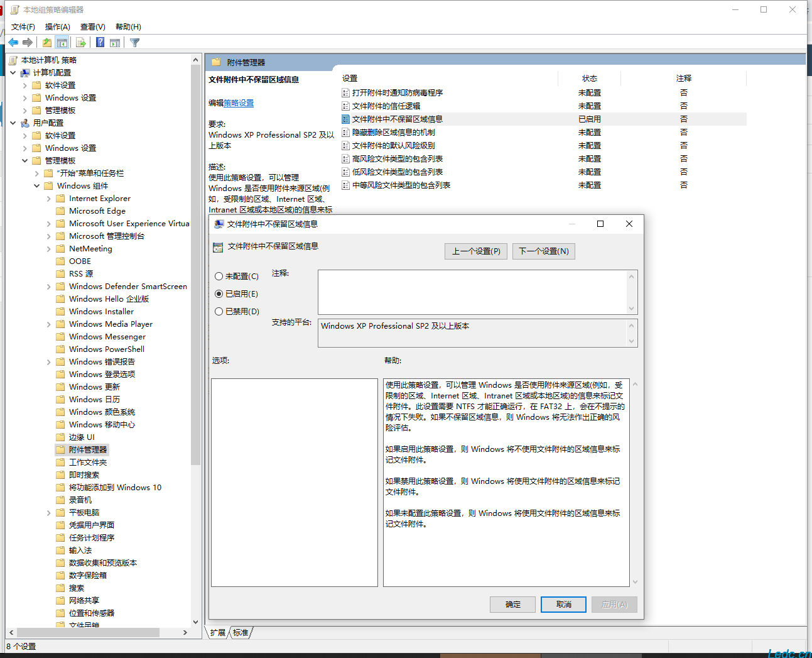
Task: Click the policy icon beside 文件附件的默认风险级别
Action: [x=345, y=146]
